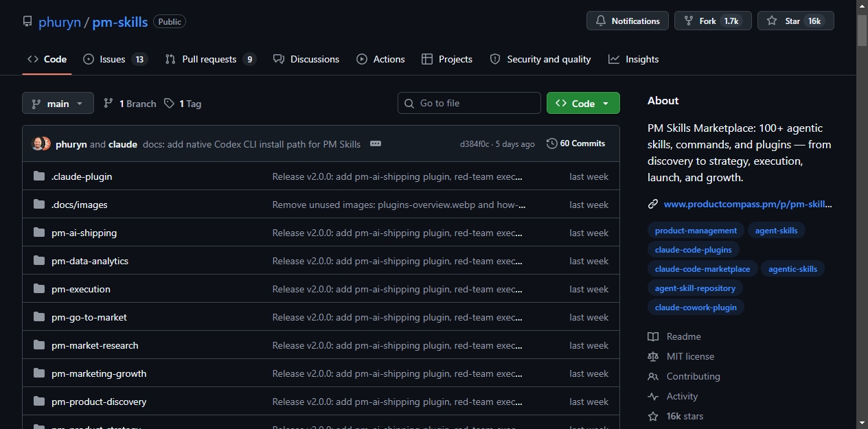Open the .docs/images folder
The height and width of the screenshot is (429, 868).
click(80, 205)
